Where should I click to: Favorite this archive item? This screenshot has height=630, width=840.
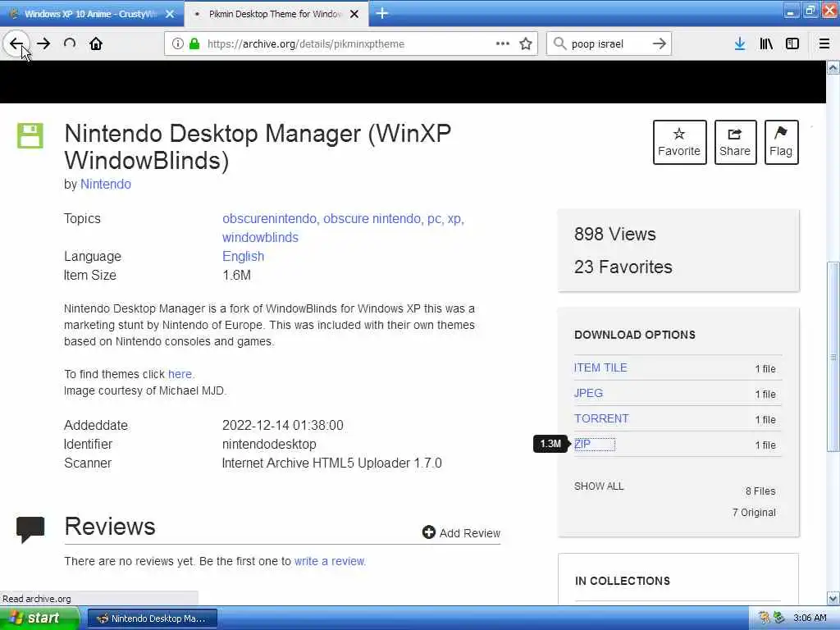coord(679,143)
